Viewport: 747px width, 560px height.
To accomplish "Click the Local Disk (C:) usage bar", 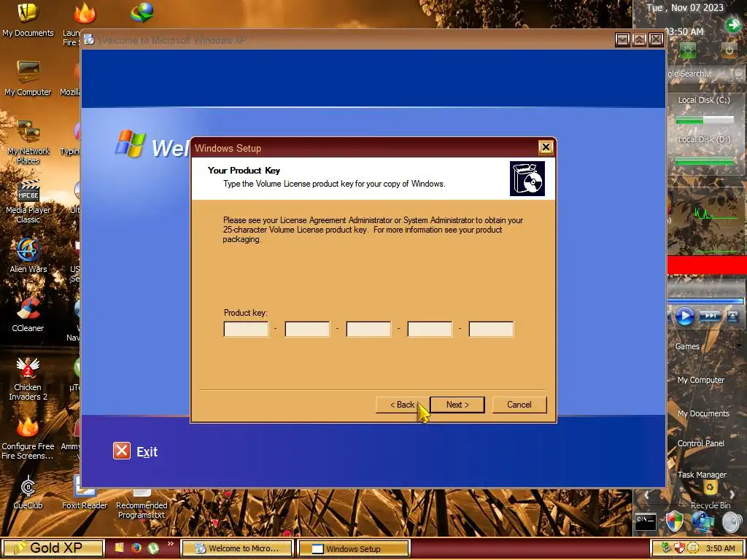I will (705, 121).
